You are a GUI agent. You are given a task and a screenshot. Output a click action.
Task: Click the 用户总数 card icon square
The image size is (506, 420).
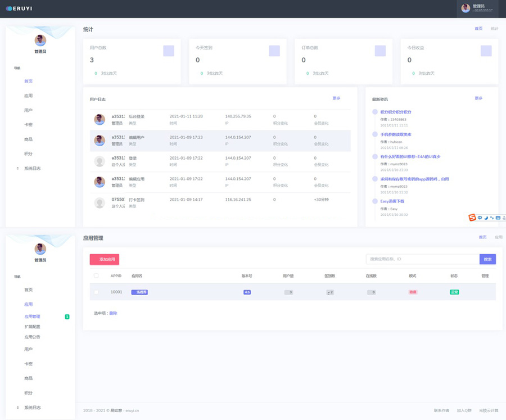pos(169,51)
